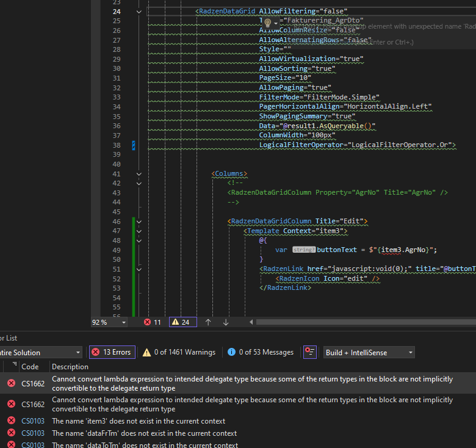Click the error icon on second CS1662 row
This screenshot has height=448, width=476.
click(11, 404)
